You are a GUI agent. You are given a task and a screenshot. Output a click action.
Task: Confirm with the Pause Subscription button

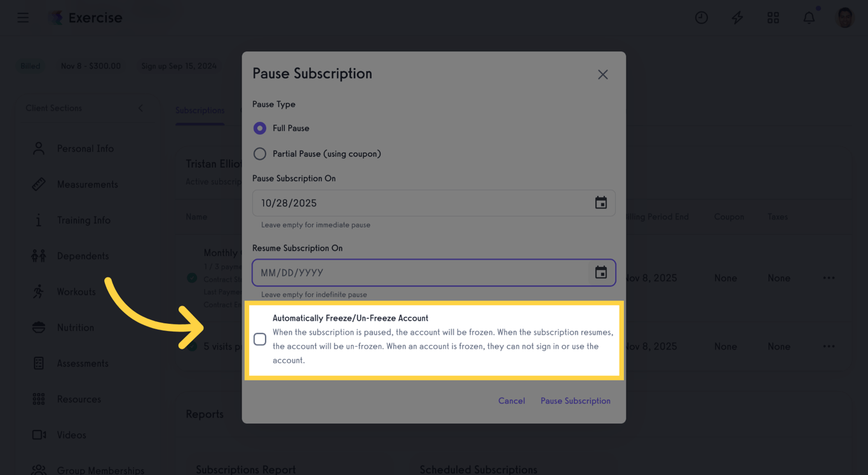pos(575,401)
